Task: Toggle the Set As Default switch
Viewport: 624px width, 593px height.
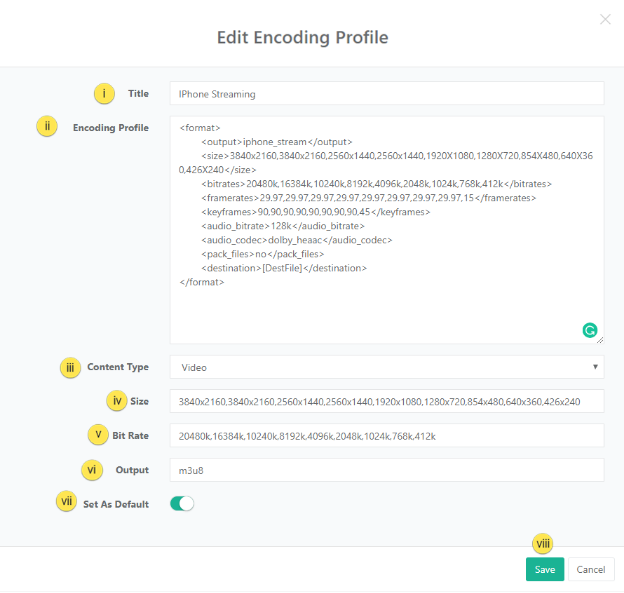Action: point(182,503)
